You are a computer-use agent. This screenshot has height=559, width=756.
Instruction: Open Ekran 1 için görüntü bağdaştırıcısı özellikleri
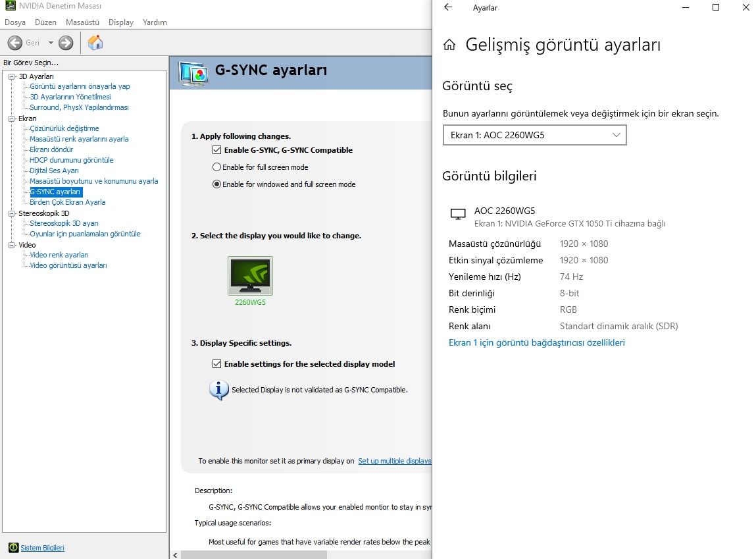point(537,342)
